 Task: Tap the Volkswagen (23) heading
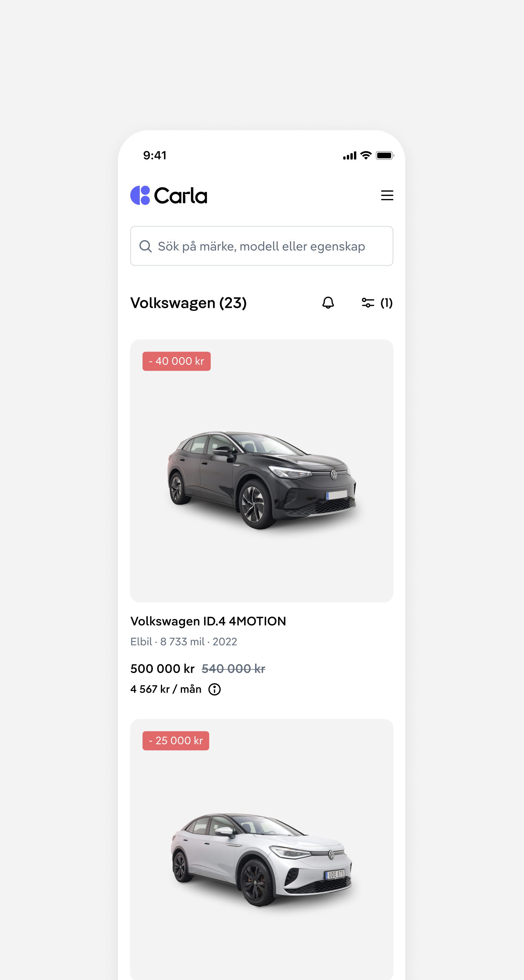pyautogui.click(x=188, y=303)
